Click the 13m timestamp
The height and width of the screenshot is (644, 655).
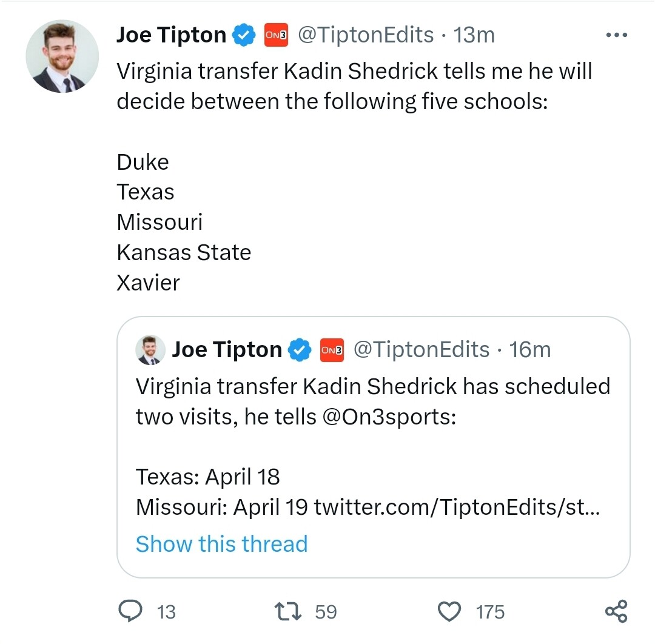pyautogui.click(x=474, y=35)
